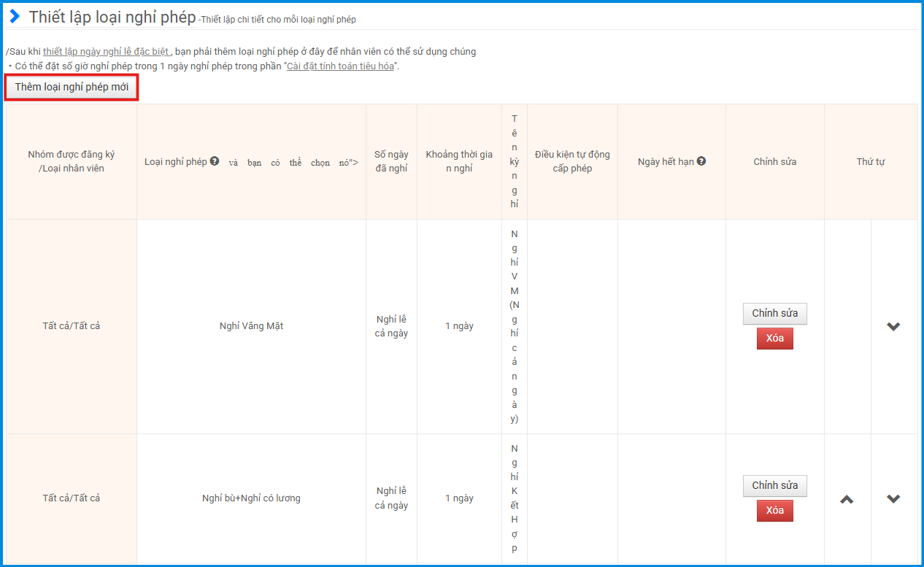Move "Nghỉ Vắng Mặt" down with its arrow
The image size is (924, 567).
coord(893,326)
